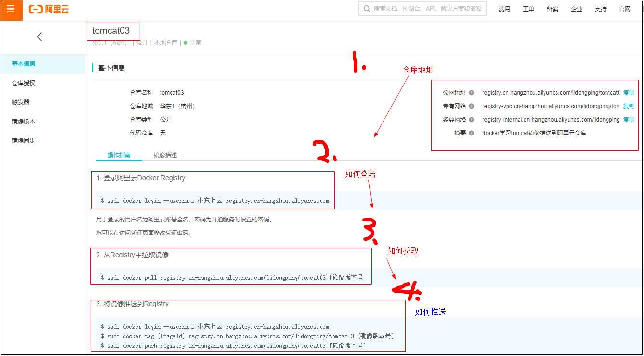This screenshot has width=644, height=356.
Task: Open help icon beside 摘要
Action: click(471, 133)
